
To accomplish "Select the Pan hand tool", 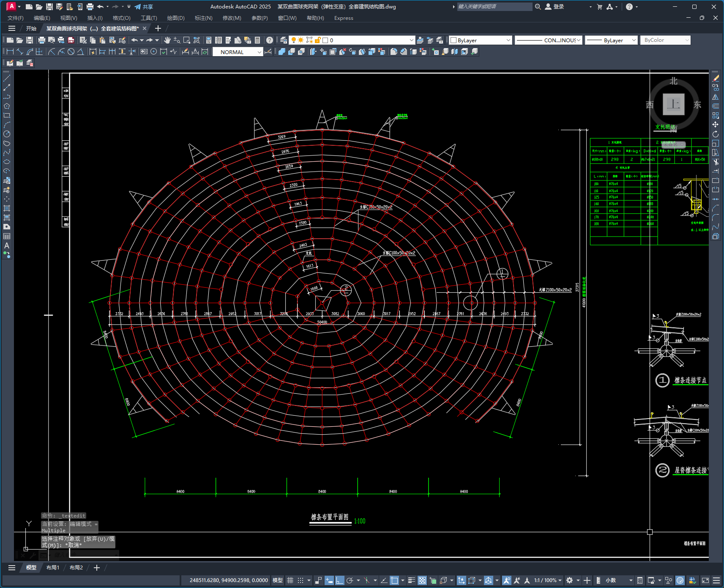I will 167,40.
